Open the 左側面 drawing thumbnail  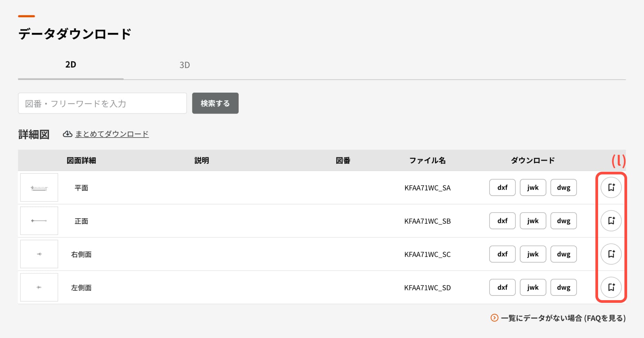(x=39, y=287)
